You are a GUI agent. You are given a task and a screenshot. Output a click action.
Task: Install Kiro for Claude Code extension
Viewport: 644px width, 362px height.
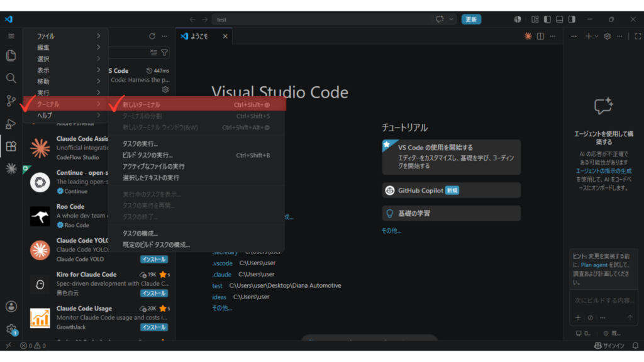(x=154, y=293)
